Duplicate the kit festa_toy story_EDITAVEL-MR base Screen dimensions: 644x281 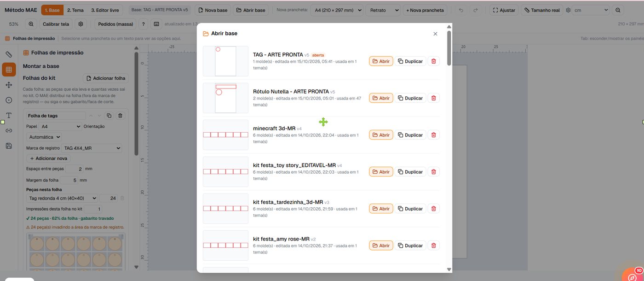click(410, 172)
